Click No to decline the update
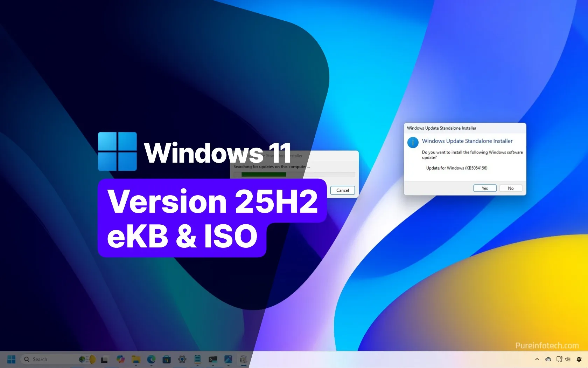The image size is (588, 368). click(x=511, y=188)
